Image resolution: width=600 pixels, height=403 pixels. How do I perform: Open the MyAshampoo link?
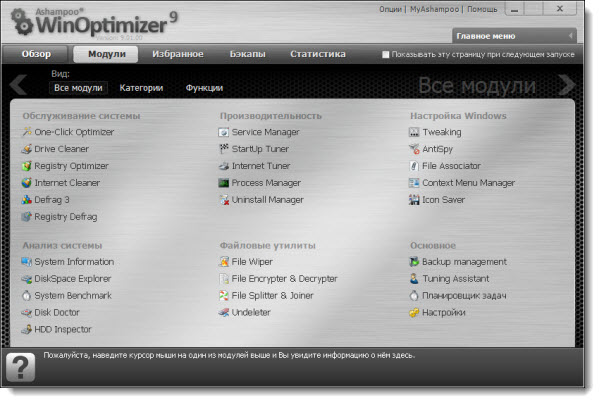click(x=434, y=9)
